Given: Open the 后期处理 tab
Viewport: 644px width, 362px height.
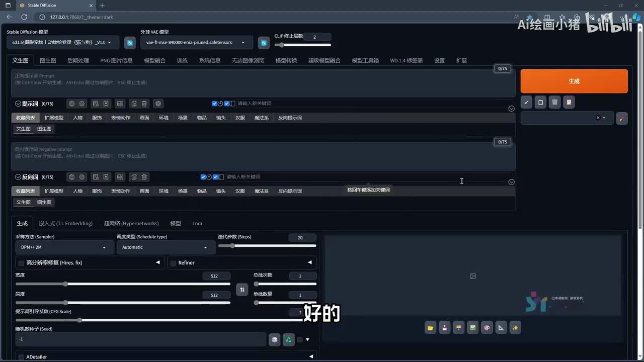Looking at the screenshot, I should coord(78,60).
